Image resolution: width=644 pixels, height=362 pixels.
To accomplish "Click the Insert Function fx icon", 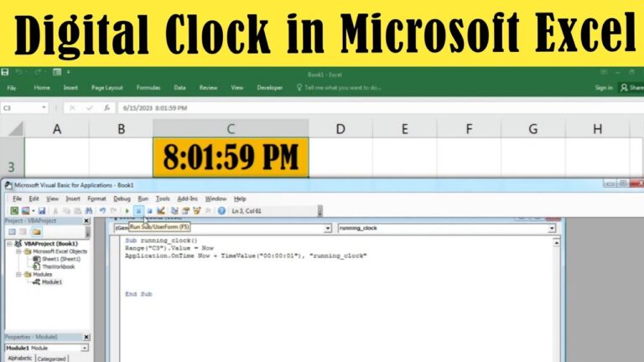I will [106, 108].
